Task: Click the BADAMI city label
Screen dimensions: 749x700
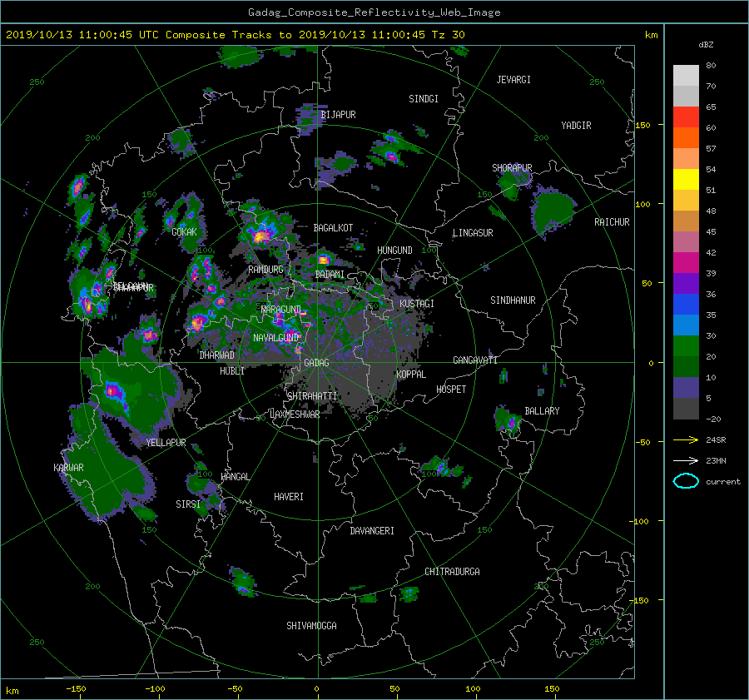Action: [330, 275]
